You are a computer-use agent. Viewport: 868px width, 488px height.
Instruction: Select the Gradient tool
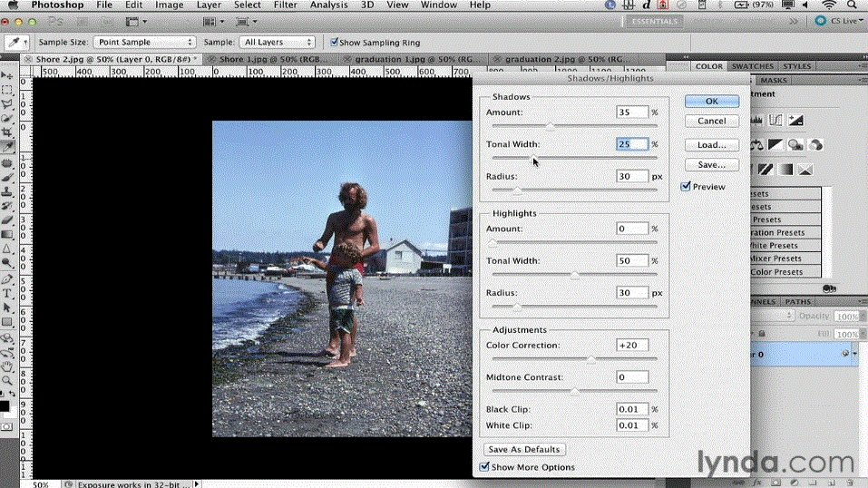pos(7,235)
